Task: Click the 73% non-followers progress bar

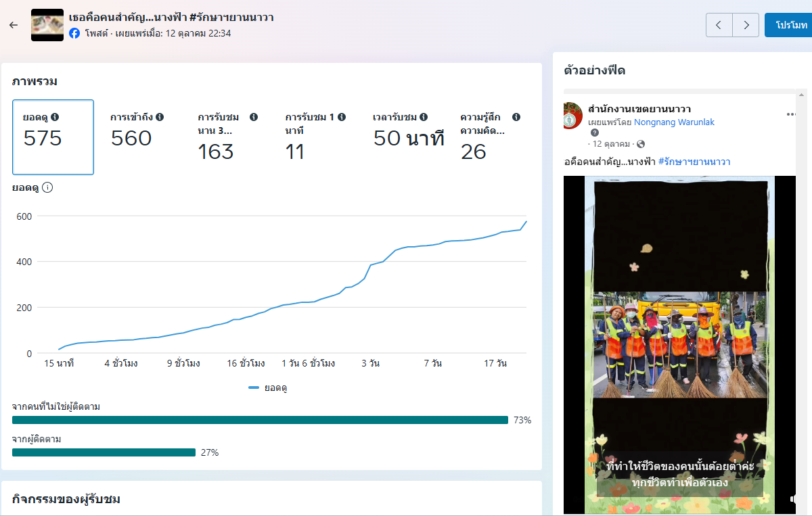Action: [260, 420]
